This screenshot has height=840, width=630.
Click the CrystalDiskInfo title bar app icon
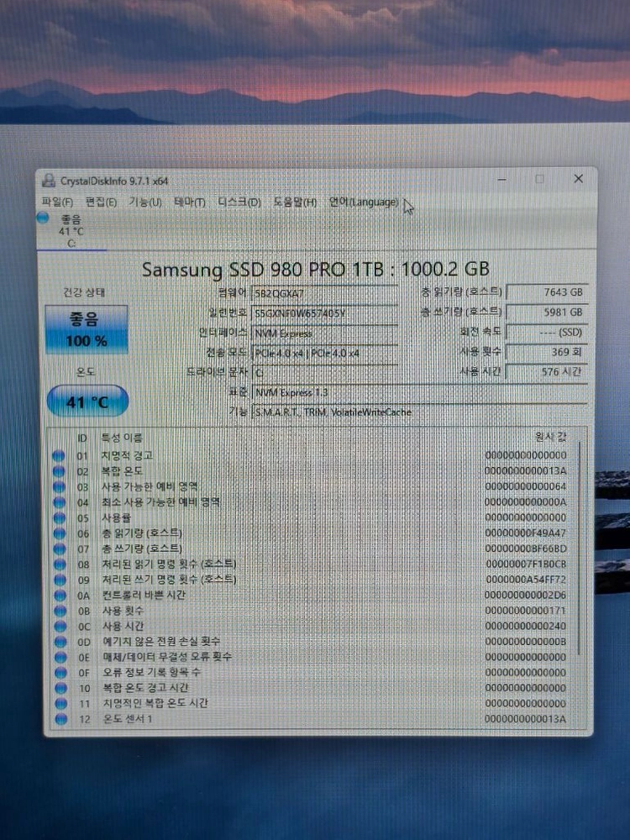(49, 181)
